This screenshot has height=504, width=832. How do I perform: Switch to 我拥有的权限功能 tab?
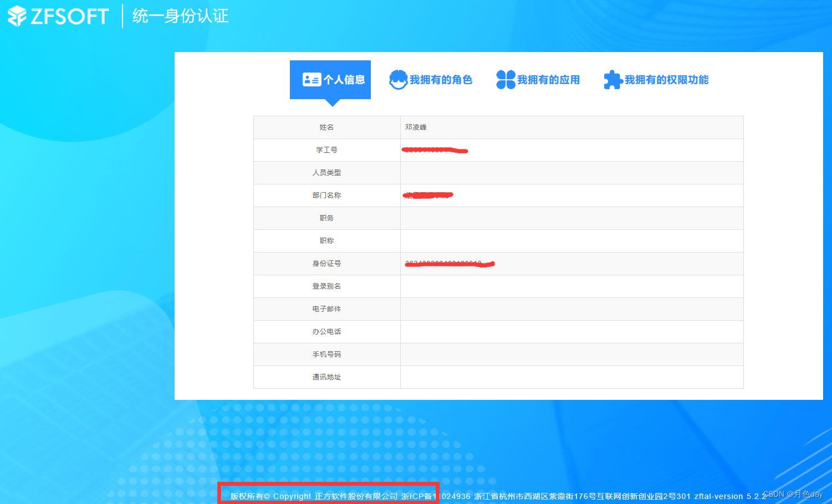coord(656,80)
